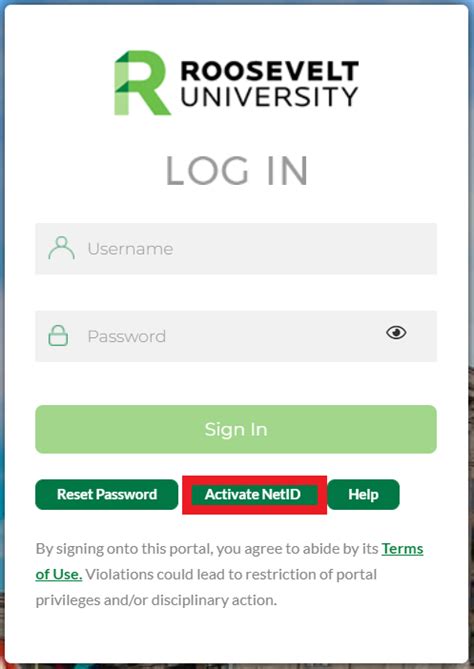
Task: Click the LOG IN heading
Action: [236, 171]
